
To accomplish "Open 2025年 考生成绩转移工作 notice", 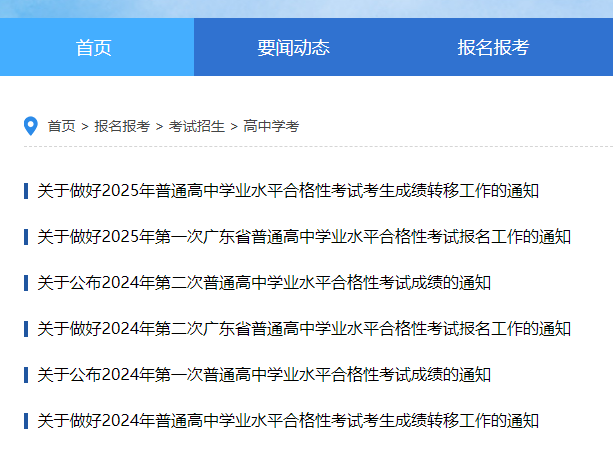I will click(288, 190).
